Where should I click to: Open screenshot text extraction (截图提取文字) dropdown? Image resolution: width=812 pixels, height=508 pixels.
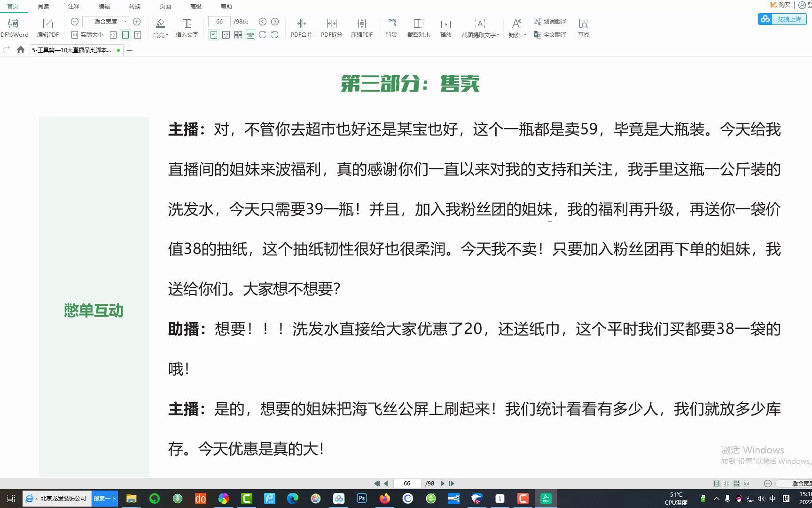(480, 28)
